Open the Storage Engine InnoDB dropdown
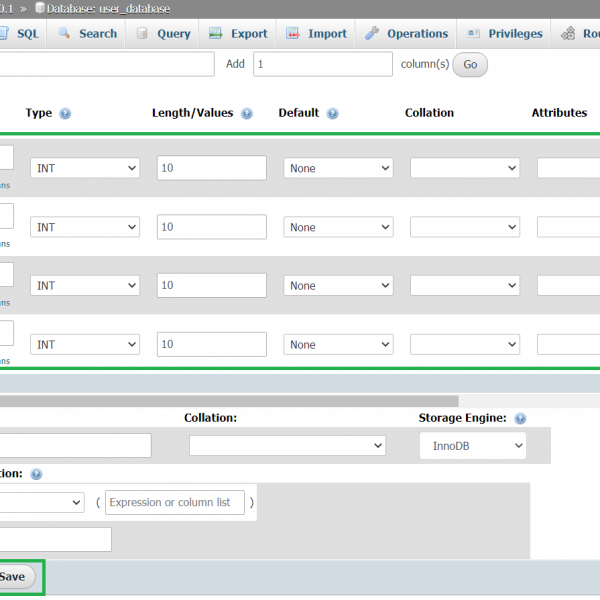 [x=472, y=446]
